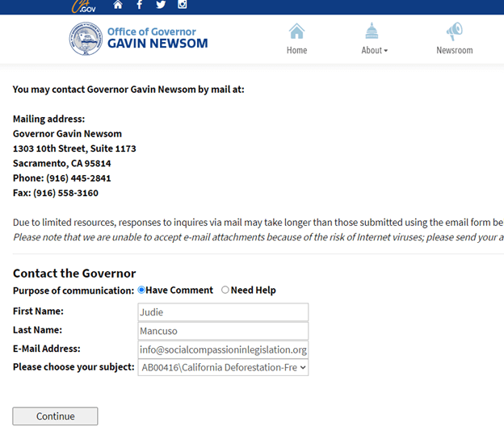
Task: Click the CA.gov logo
Action: point(83,6)
